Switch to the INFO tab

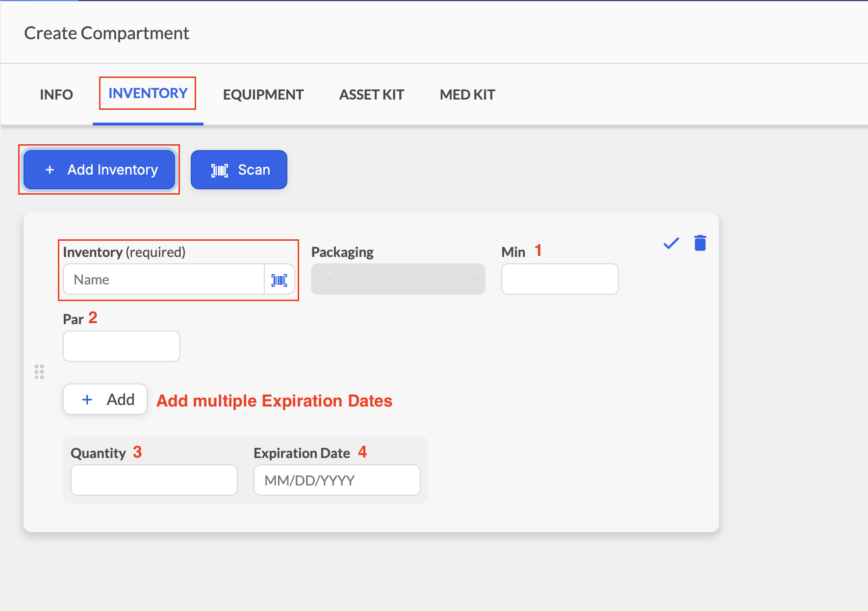coord(56,94)
